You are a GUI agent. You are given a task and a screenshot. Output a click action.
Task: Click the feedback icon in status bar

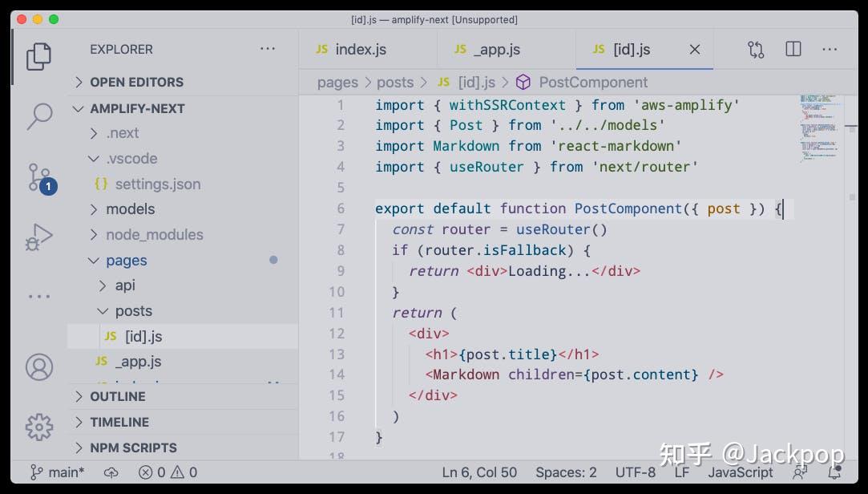pos(799,472)
